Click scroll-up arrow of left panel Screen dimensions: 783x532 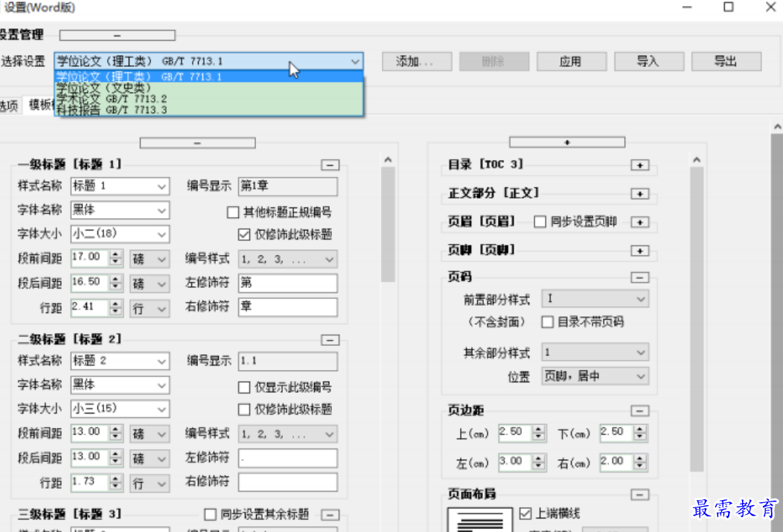[x=388, y=160]
